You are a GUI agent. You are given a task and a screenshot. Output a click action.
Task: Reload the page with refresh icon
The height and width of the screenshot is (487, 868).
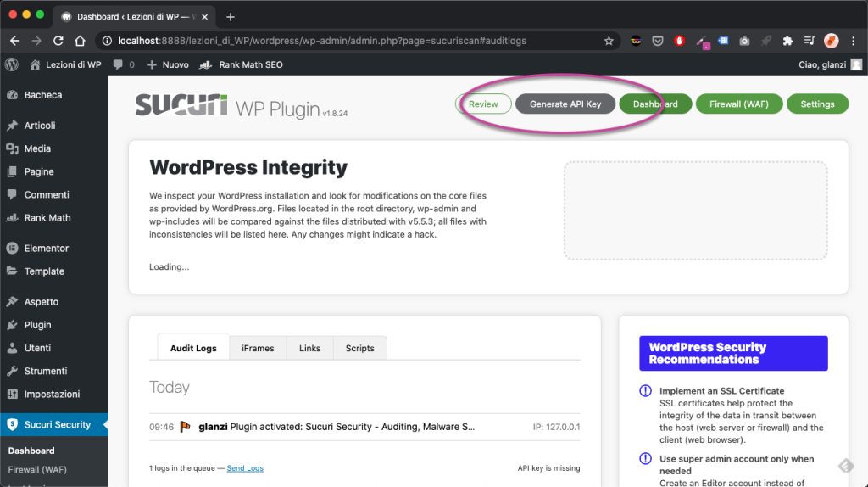[58, 41]
